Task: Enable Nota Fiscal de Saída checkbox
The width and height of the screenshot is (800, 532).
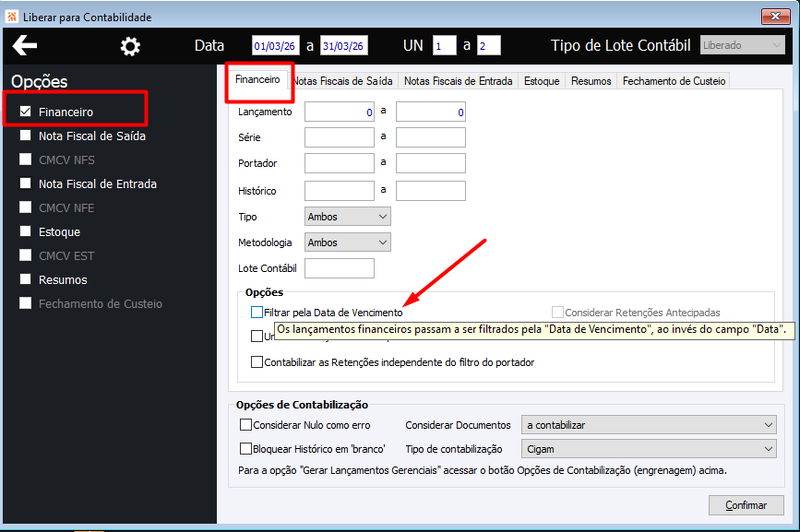Action: 26,135
